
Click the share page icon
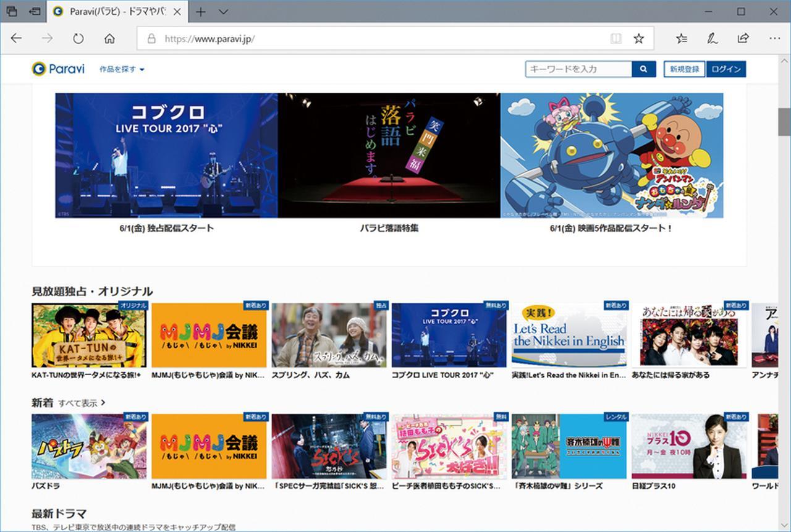point(743,38)
